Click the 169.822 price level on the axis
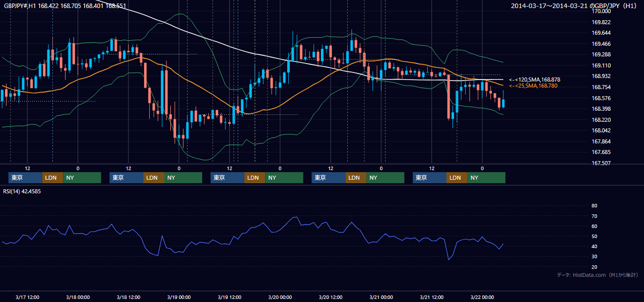 601,22
